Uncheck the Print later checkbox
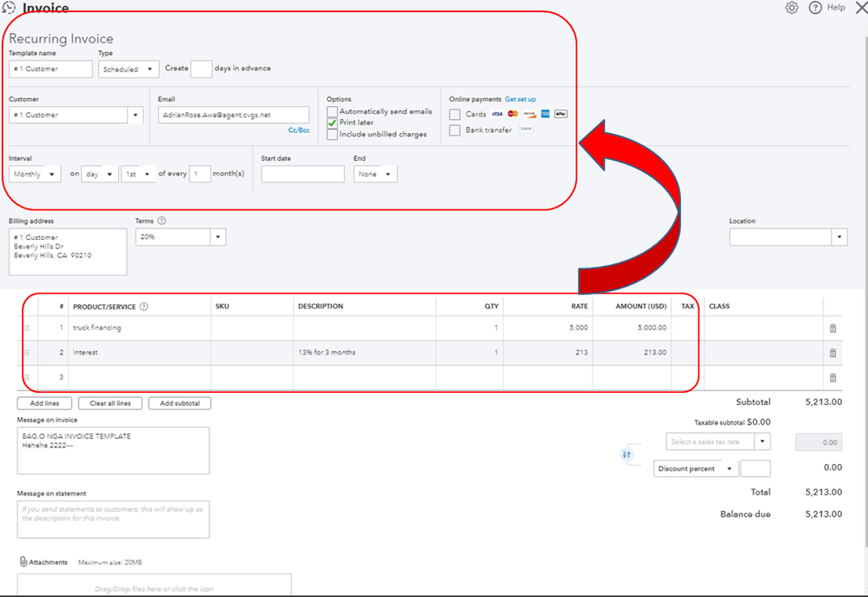 click(x=332, y=123)
